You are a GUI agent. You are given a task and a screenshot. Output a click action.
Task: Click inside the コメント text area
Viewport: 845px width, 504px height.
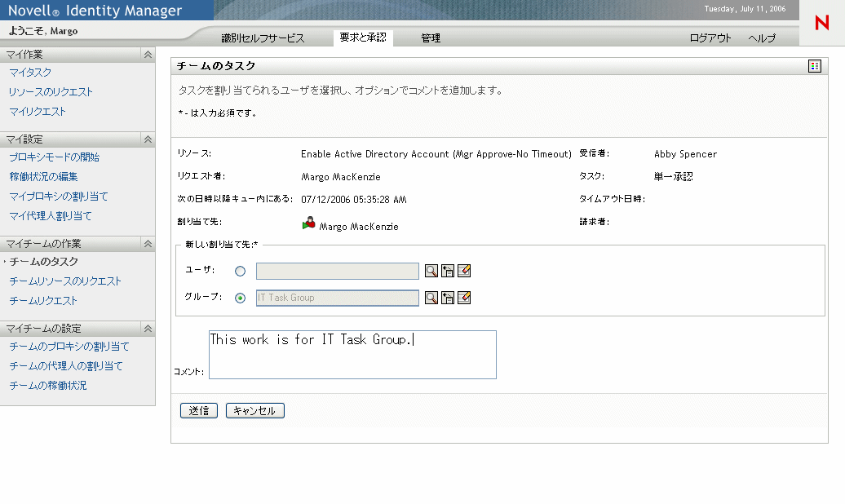click(x=352, y=355)
